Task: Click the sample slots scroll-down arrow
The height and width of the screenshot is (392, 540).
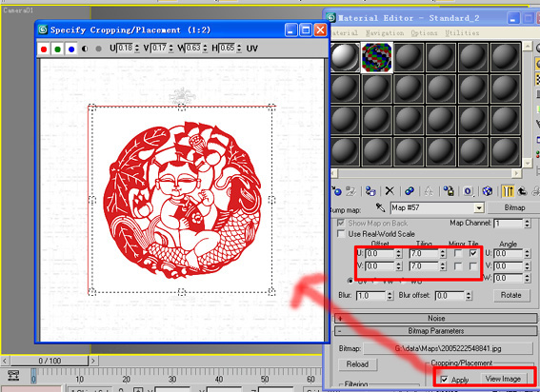Action: (x=527, y=163)
